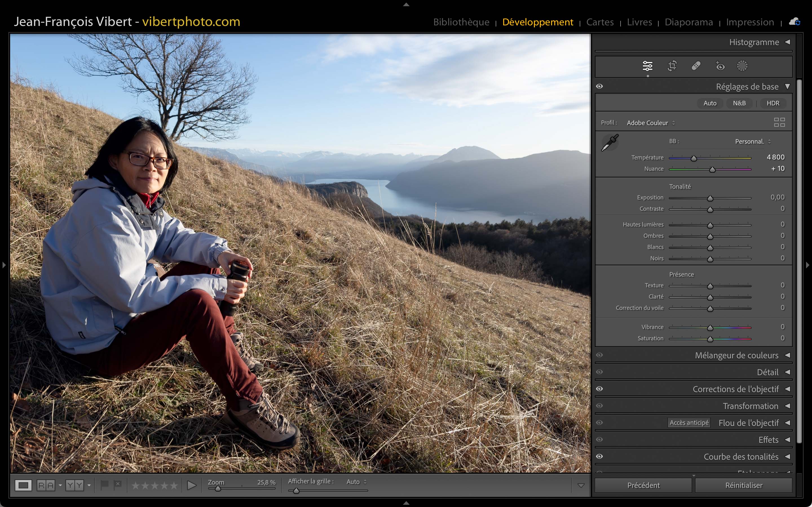Viewport: 812px width, 507px height.
Task: Click the cloud sync status icon
Action: coord(795,22)
